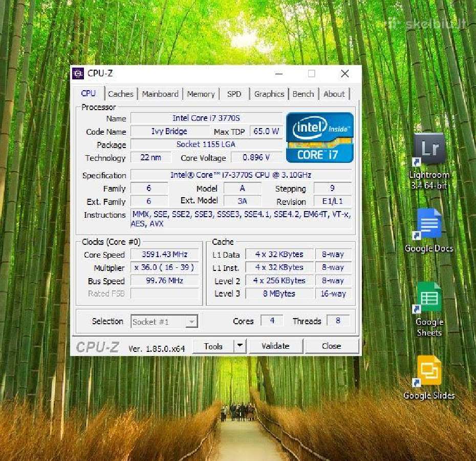This screenshot has width=476, height=461.
Task: Open the About tab
Action: (x=334, y=94)
